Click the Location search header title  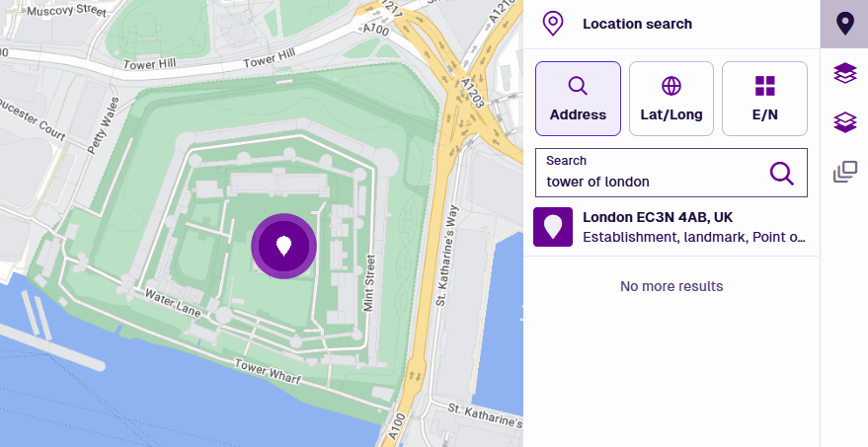click(637, 24)
